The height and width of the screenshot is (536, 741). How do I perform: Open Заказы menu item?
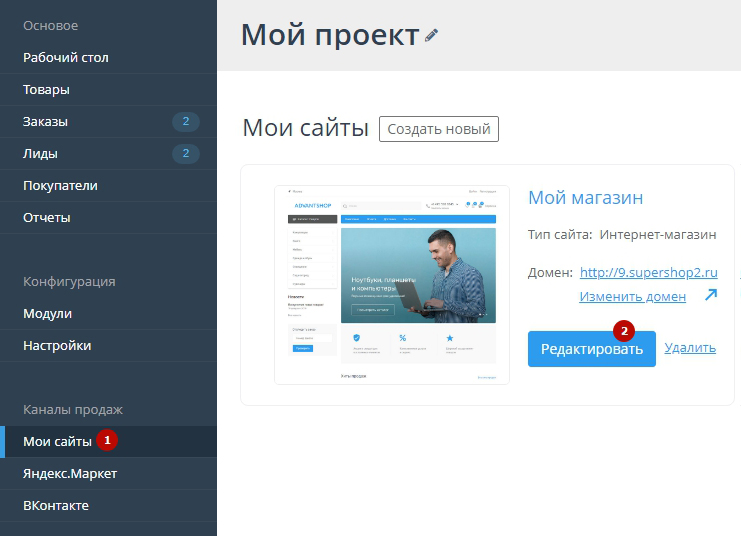click(x=46, y=122)
